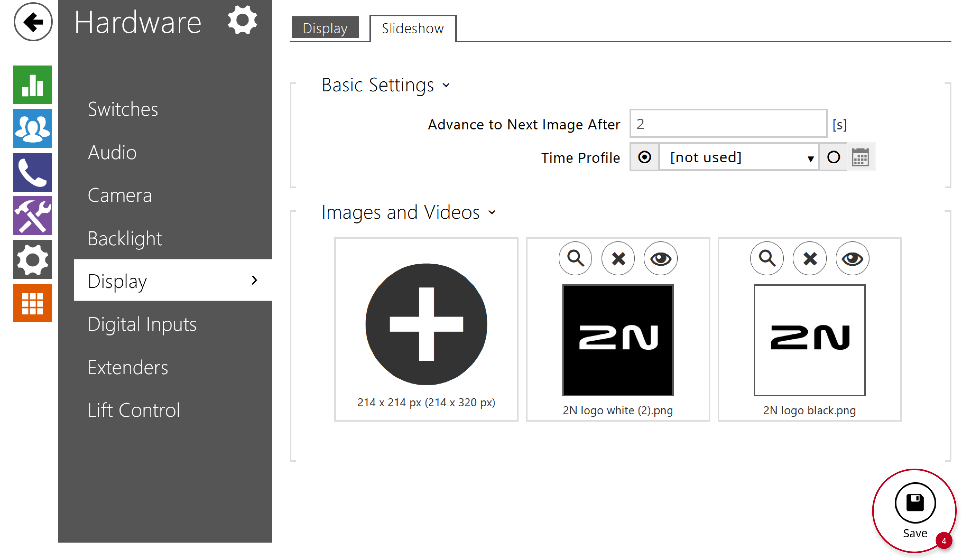Magnify the 2N logo black.png image
Image resolution: width=962 pixels, height=560 pixels.
(x=767, y=259)
